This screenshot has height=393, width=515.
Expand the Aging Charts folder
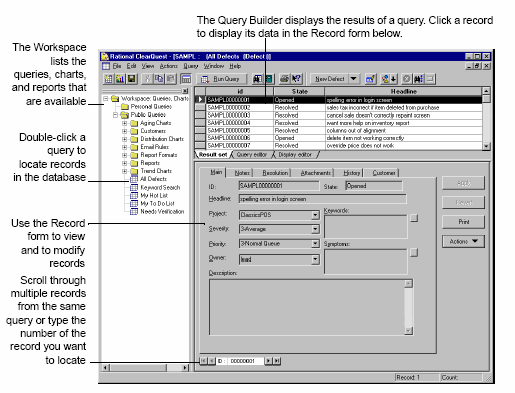tap(125, 123)
